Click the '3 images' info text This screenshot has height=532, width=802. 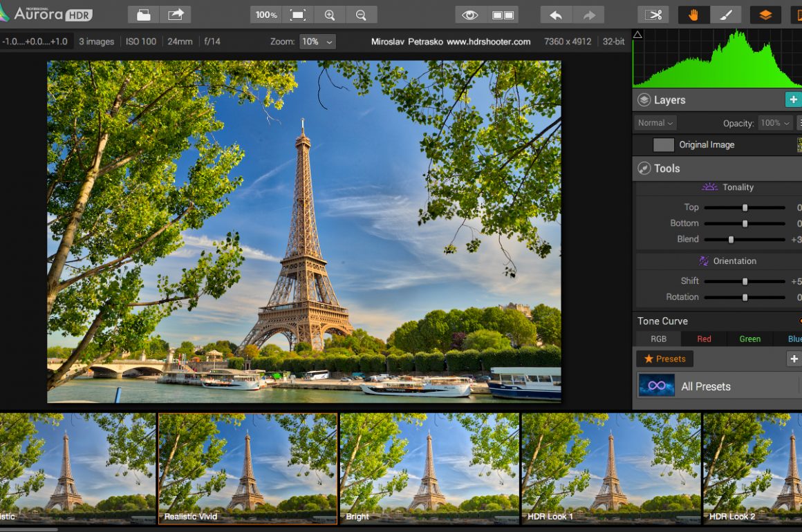tap(96, 41)
